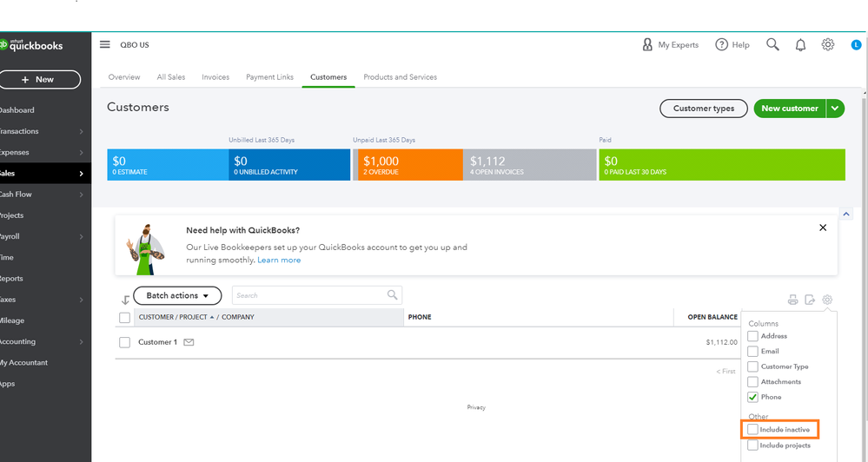Screen dimensions: 868x462
Task: Click the table settings gear icon
Action: pos(827,300)
